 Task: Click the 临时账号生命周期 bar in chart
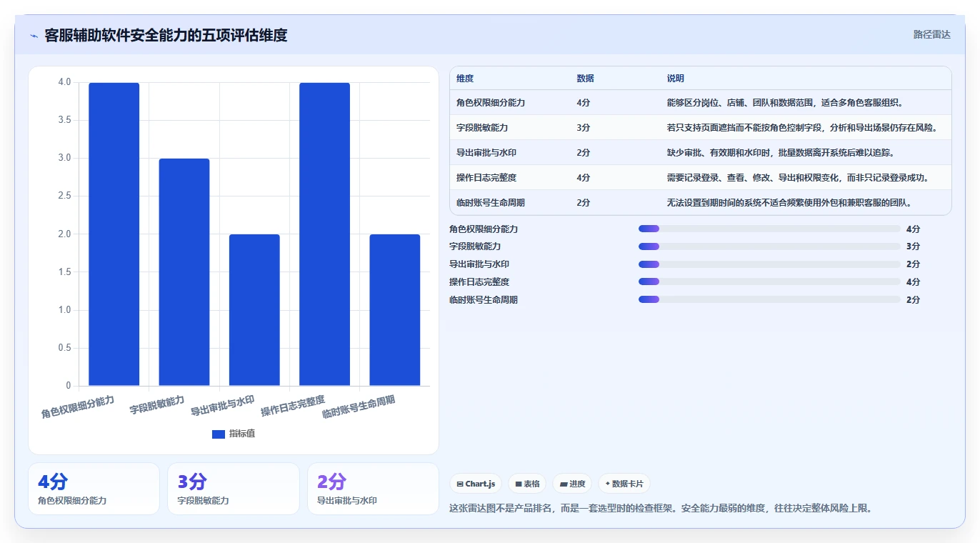[394, 310]
